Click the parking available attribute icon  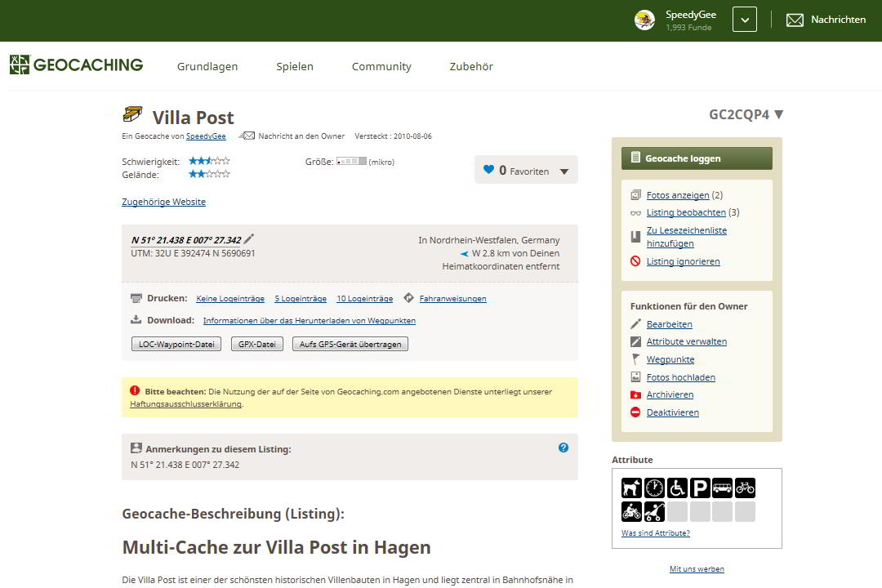700,488
